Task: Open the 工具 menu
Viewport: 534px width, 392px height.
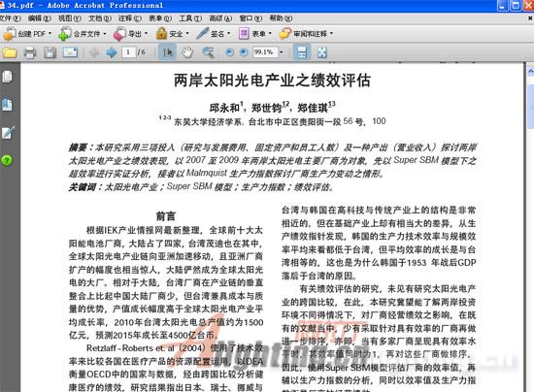Action: tap(190, 18)
